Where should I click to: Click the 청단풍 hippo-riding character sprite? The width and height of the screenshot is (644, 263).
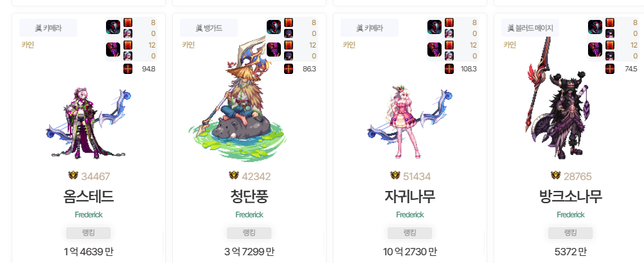coord(238,98)
